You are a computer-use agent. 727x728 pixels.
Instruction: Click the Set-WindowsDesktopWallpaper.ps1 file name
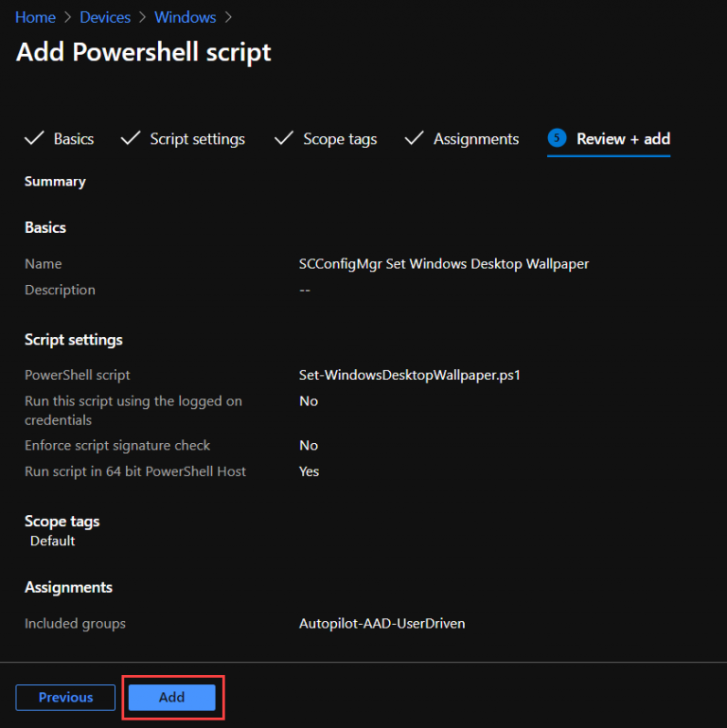click(x=410, y=375)
